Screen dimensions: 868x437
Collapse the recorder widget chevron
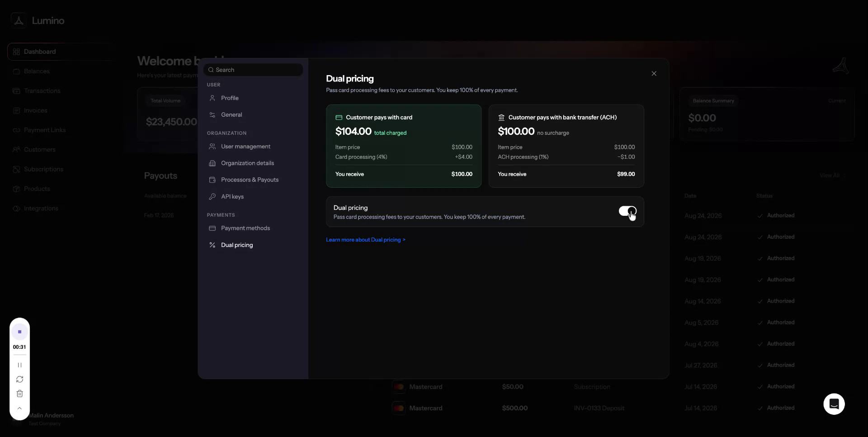click(x=19, y=408)
